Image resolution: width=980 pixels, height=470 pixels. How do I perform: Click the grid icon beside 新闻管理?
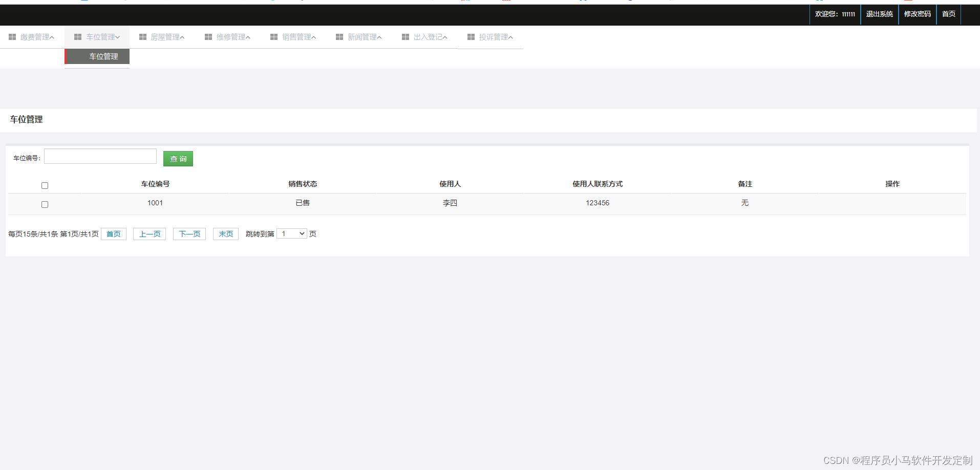(x=339, y=36)
